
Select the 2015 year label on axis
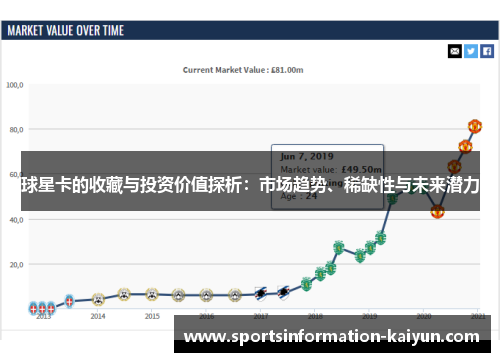pos(152,316)
